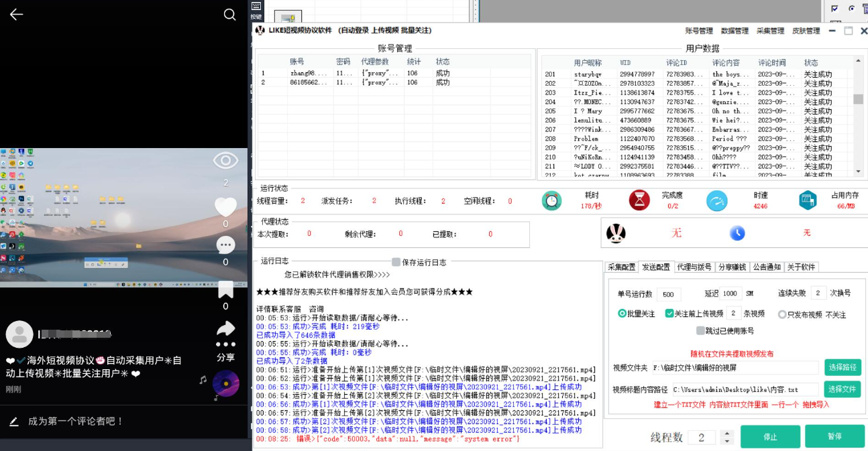Open the 皮肤管理 menu
Image resolution: width=868 pixels, height=451 pixels.
point(806,31)
